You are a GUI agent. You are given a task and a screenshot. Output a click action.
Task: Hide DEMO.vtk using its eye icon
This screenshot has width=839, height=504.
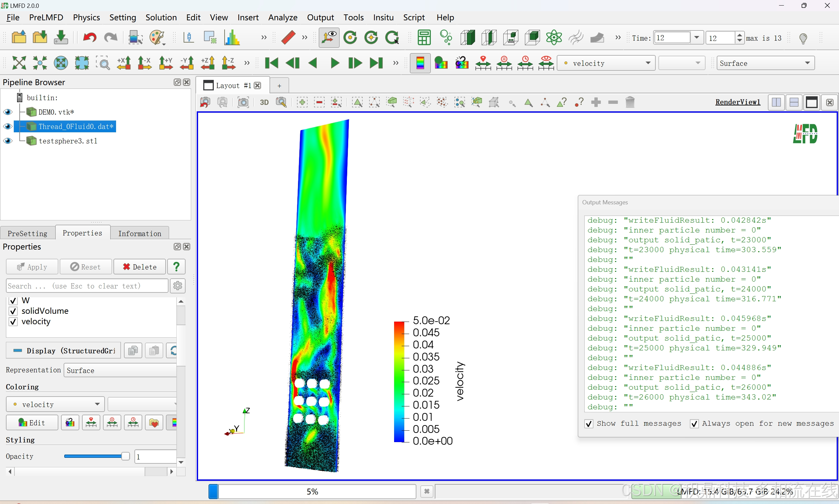click(8, 112)
